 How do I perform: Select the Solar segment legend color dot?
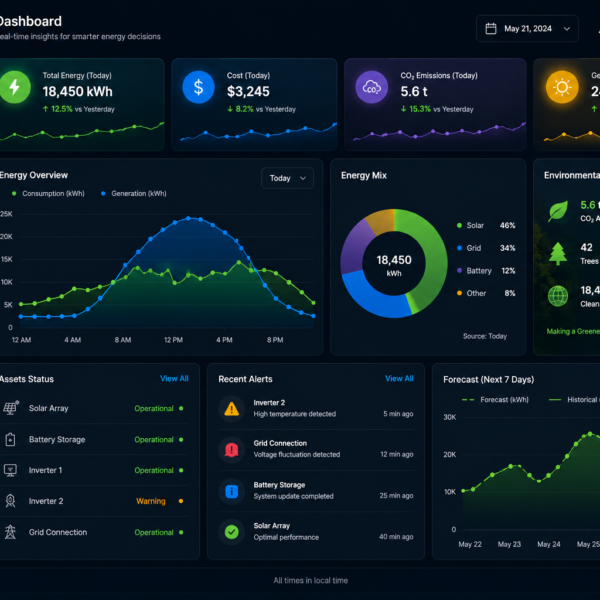tap(459, 225)
